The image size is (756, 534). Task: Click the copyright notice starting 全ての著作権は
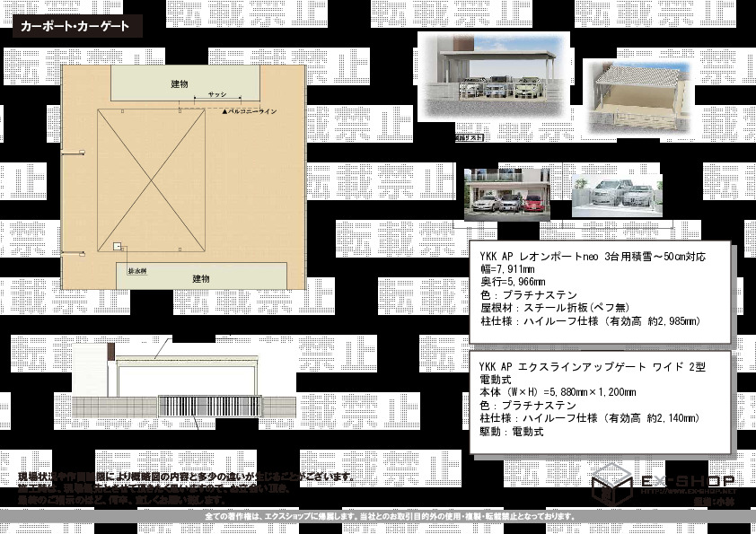(x=391, y=516)
